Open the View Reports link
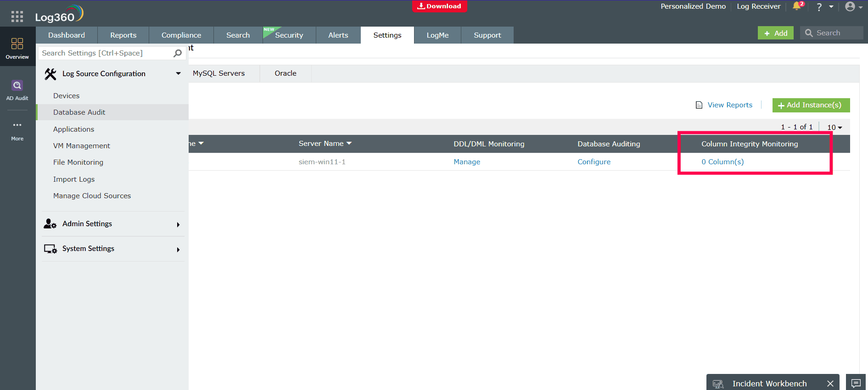This screenshot has height=390, width=868. [x=730, y=105]
